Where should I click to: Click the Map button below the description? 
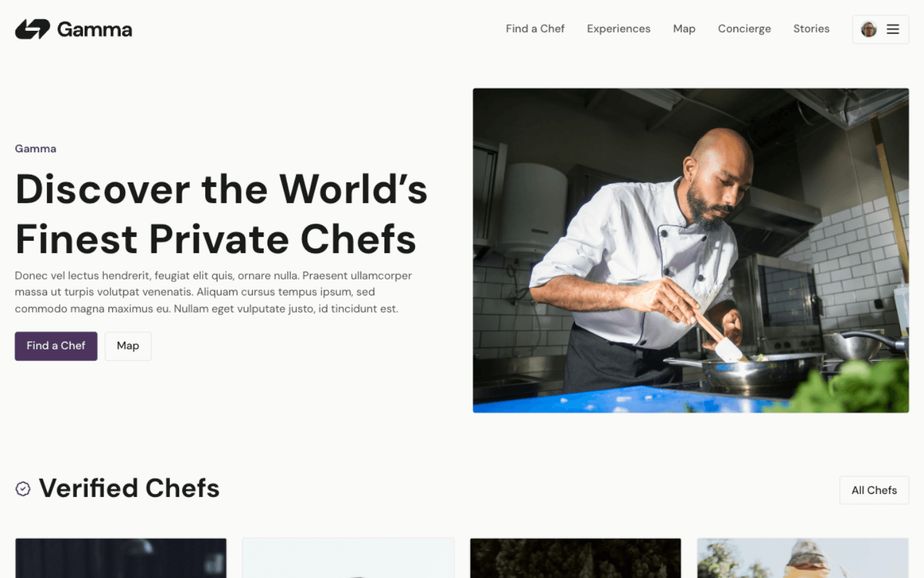point(128,346)
